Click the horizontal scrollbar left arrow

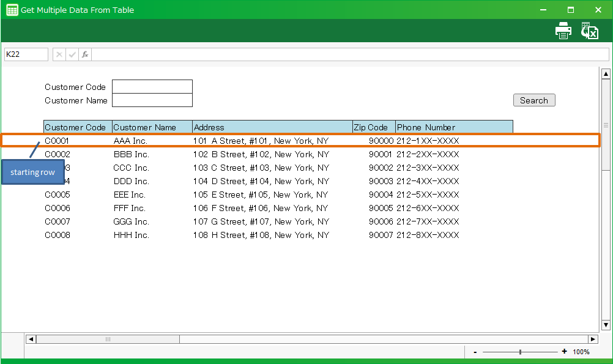(31, 339)
